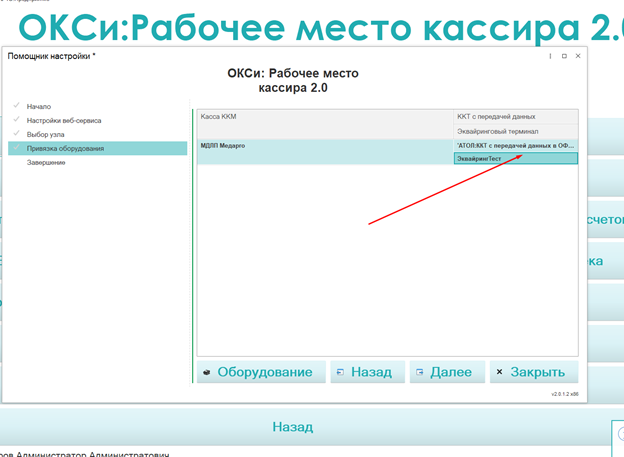This screenshot has width=624, height=457.
Task: Click the checkmark beside Настройки веб-сервиса
Action: pos(16,119)
